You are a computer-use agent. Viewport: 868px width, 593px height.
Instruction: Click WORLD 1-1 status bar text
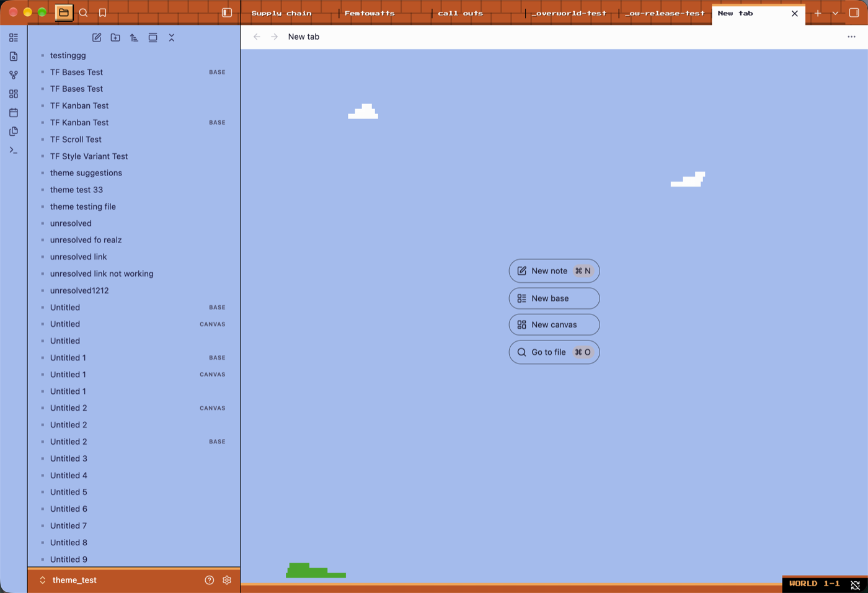click(814, 584)
